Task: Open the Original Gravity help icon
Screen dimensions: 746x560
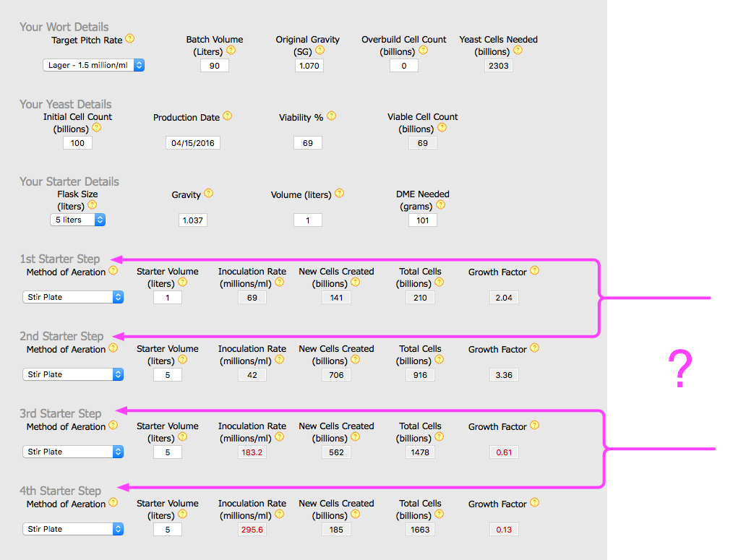Action: (320, 51)
